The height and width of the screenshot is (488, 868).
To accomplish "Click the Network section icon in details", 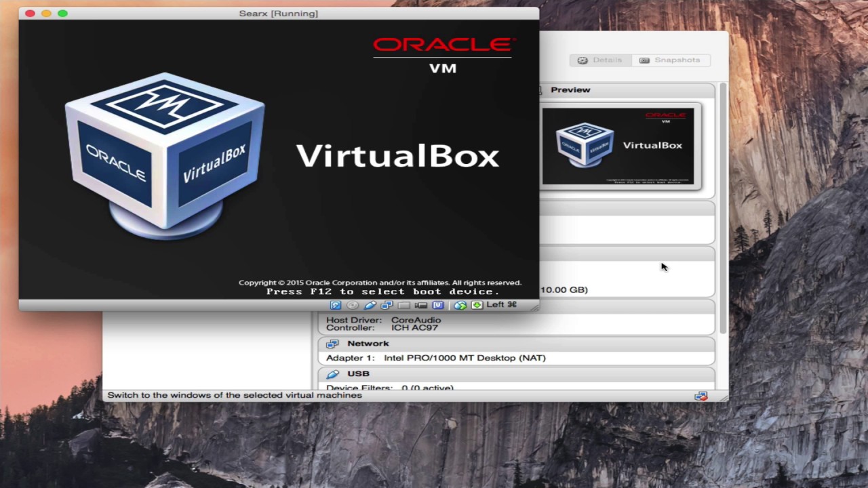I will pos(332,344).
